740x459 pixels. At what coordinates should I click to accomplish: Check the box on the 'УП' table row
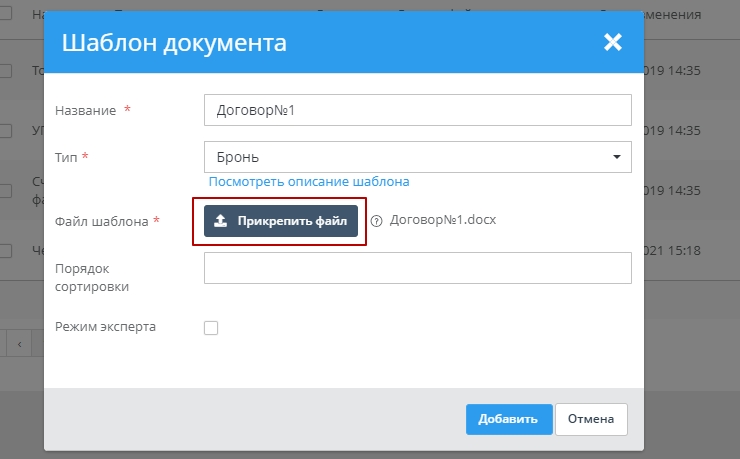pos(5,131)
